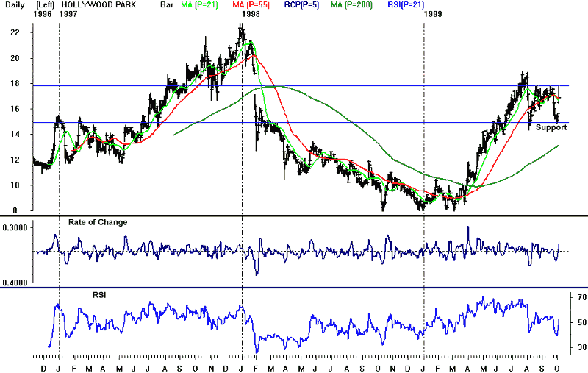588x373 pixels.
Task: Click the RSI axis value 30
Action: pos(582,347)
